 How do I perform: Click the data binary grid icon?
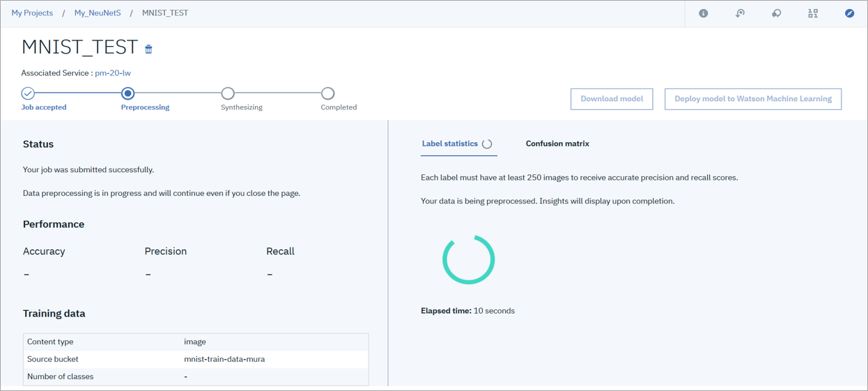(813, 13)
